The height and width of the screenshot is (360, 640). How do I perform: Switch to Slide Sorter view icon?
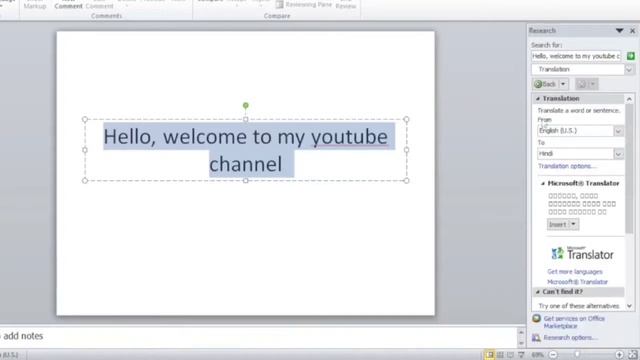tap(500, 355)
